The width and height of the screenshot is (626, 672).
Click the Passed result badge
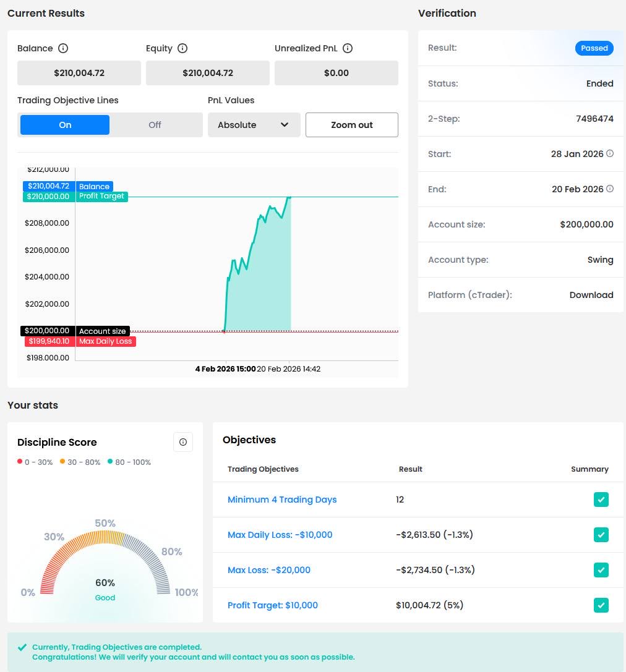click(x=594, y=48)
